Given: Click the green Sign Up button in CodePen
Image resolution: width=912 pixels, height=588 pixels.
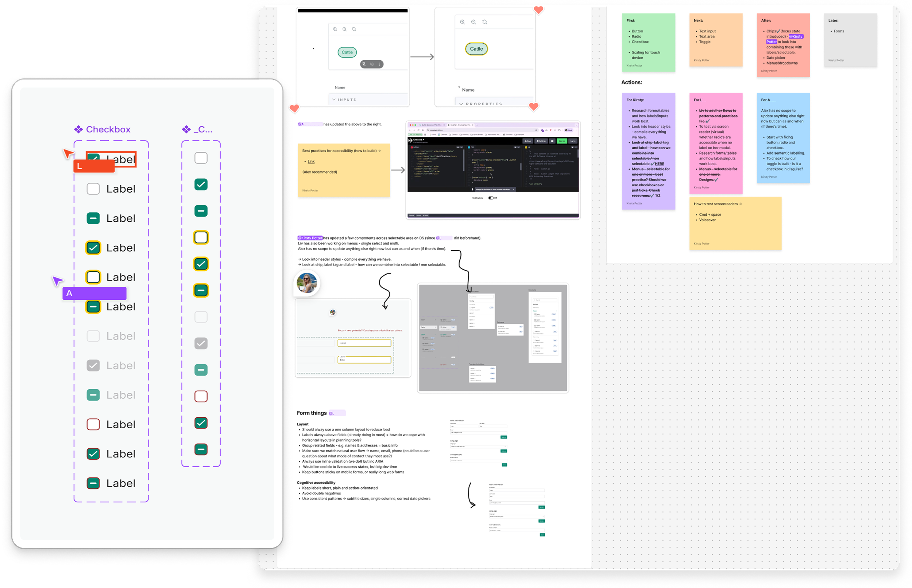Looking at the screenshot, I should pos(561,141).
